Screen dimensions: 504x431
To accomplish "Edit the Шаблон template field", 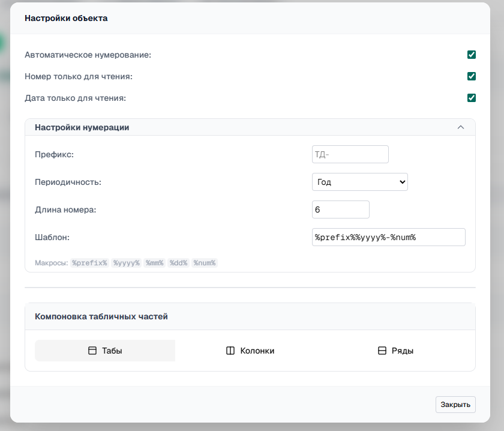I will point(388,237).
